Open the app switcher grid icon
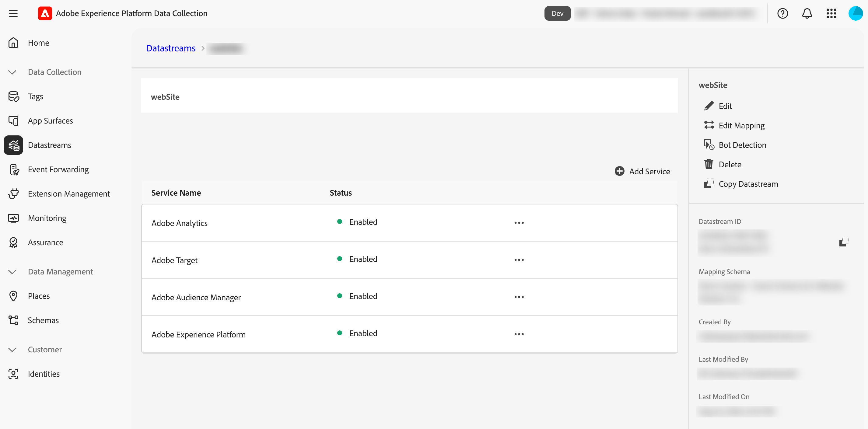 831,13
